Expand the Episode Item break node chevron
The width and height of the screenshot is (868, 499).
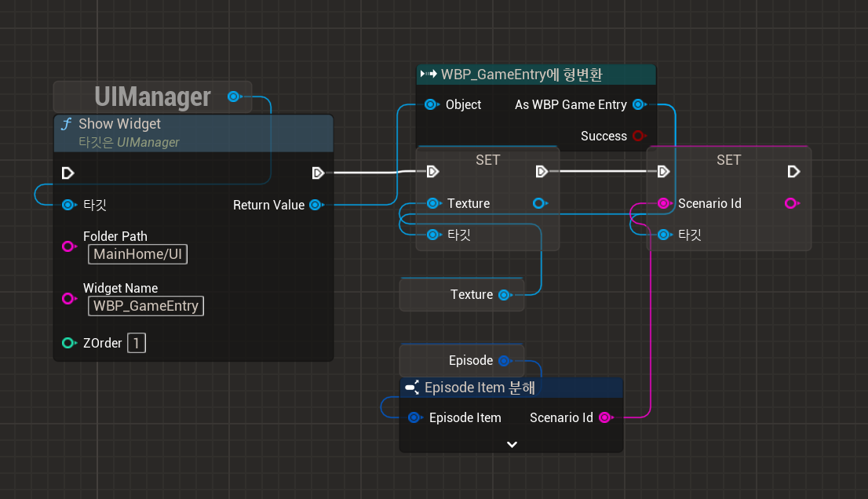512,444
